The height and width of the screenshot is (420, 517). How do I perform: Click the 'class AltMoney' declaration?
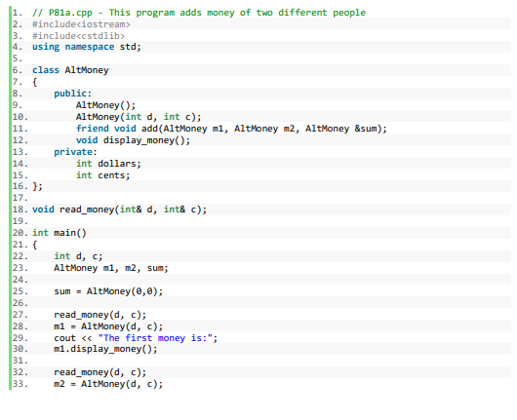(70, 70)
